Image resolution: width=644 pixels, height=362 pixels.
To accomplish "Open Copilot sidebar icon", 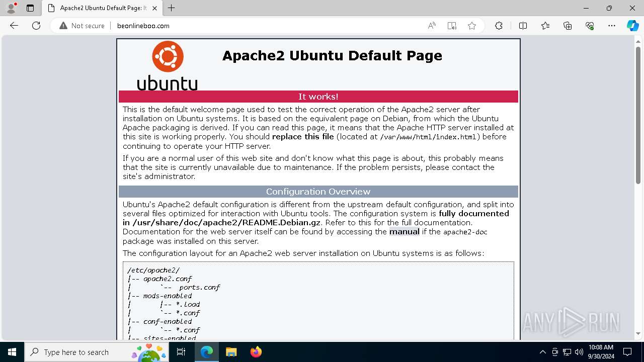I will [x=632, y=26].
